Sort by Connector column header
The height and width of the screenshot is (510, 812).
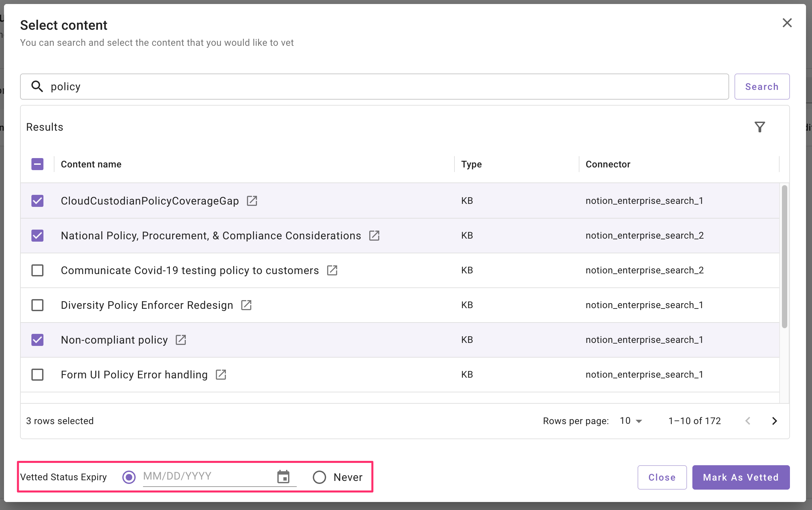pyautogui.click(x=607, y=164)
